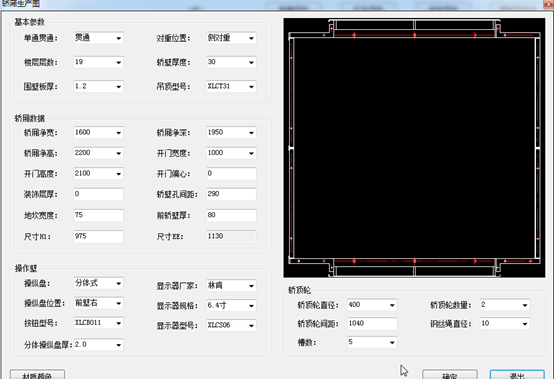Screen dimensions: 554x379
Task: Expand the 轿壁厚度 dropdown
Action: 231,62
